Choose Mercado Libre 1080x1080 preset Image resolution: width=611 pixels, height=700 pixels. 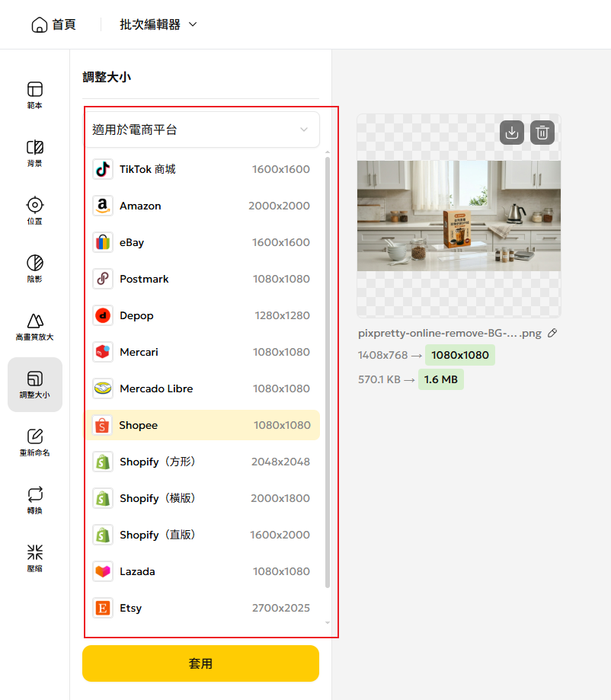(x=202, y=388)
